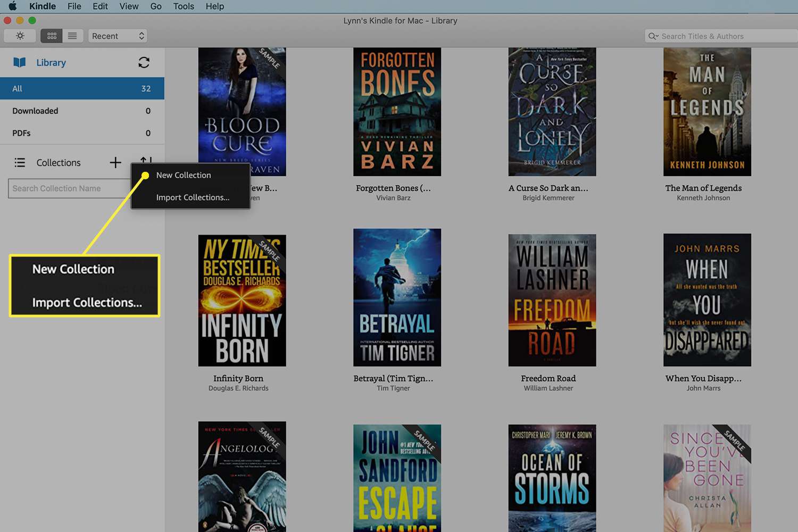Open the Go menu
798x532 pixels.
click(x=156, y=6)
